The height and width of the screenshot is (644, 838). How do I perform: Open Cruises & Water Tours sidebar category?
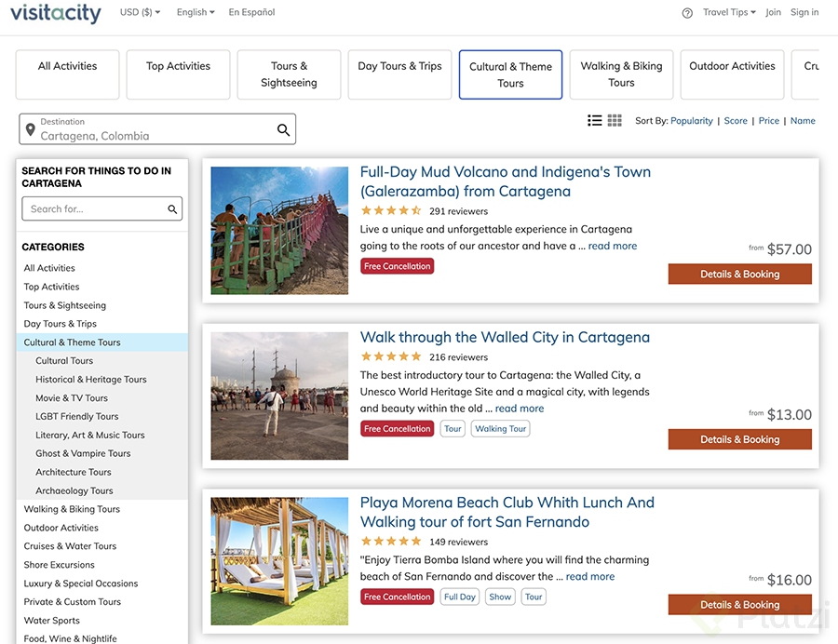(70, 546)
